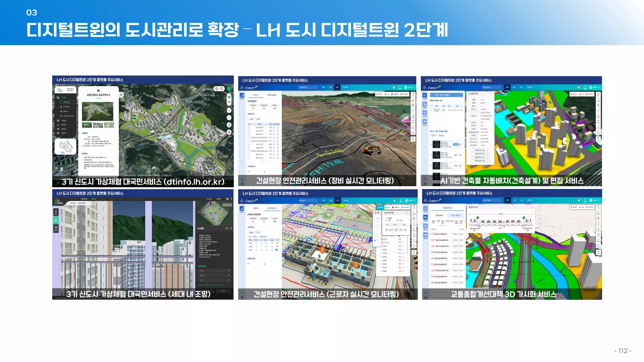Select first layout thumbnail in AI result list
Image resolution: width=644 pixels, height=362 pixels.
(x=436, y=144)
